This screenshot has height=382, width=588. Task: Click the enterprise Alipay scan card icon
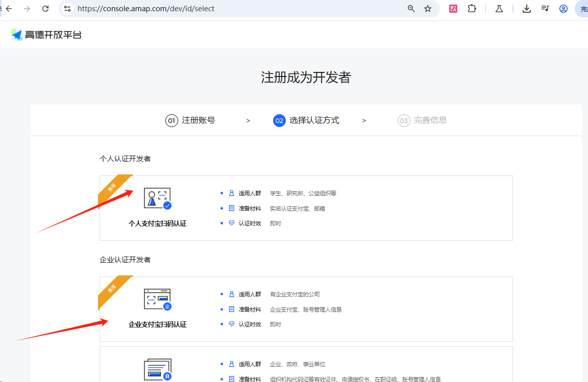tap(158, 299)
